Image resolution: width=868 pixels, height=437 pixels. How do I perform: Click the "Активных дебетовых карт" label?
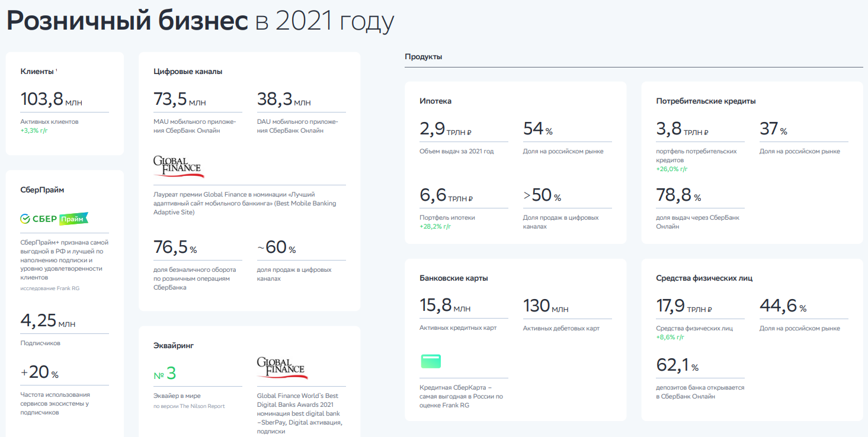tap(561, 328)
